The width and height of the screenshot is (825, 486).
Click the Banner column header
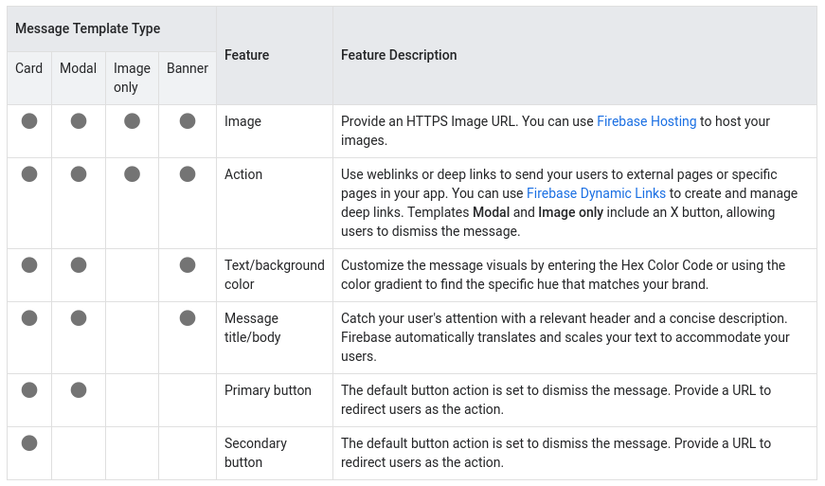coord(187,68)
